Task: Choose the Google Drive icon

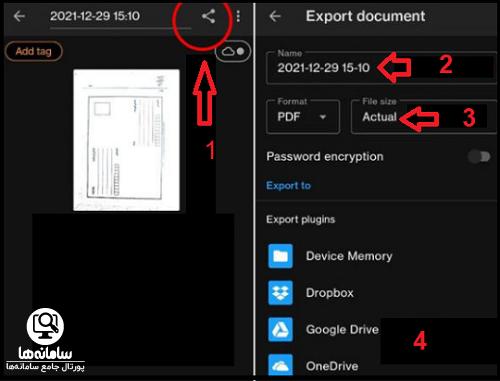Action: pos(280,330)
